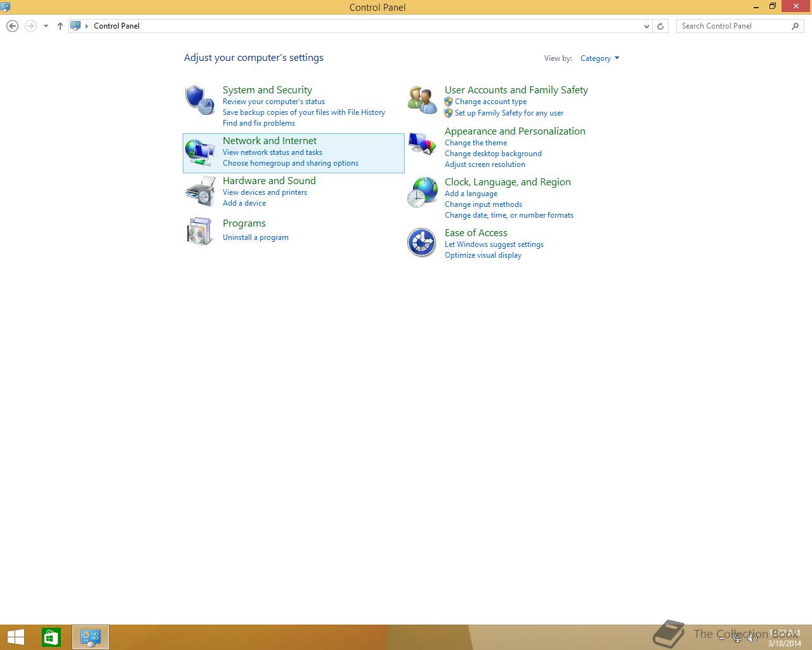This screenshot has width=812, height=650.
Task: Click Set up Family Safety for any user
Action: tap(509, 113)
